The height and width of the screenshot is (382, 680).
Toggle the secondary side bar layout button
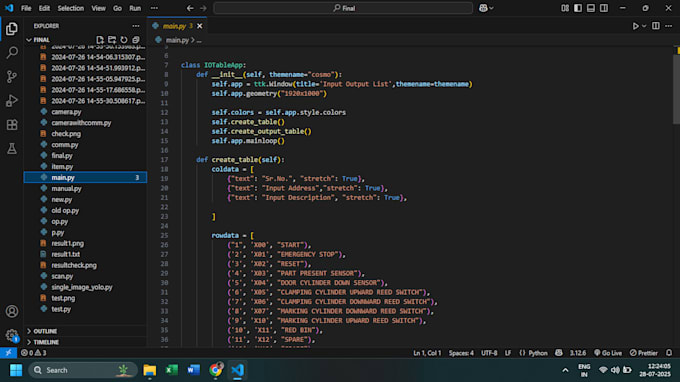[x=604, y=8]
